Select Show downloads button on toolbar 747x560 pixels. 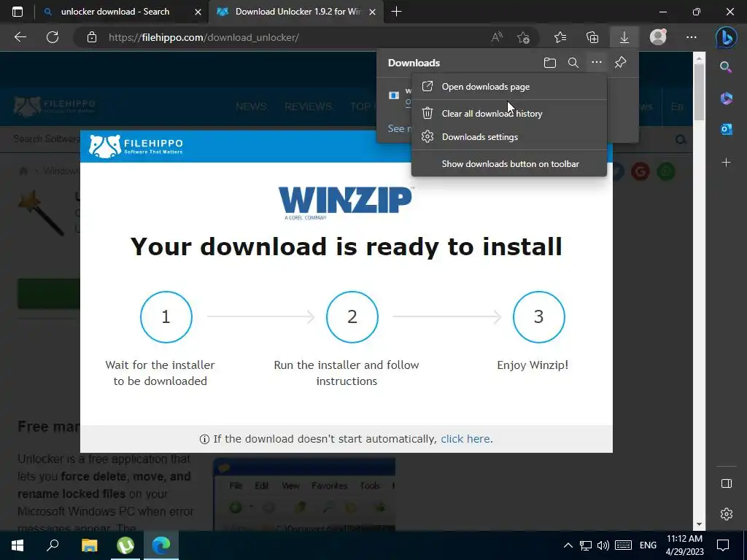[508, 164]
